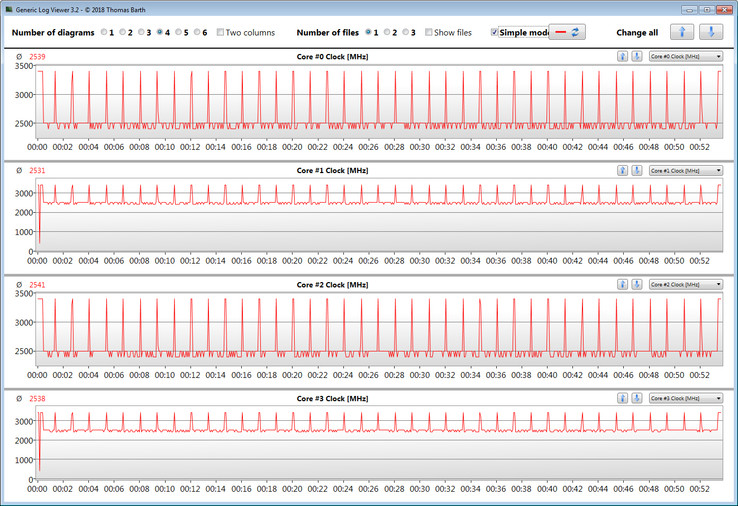The image size is (738, 506).
Task: Click the Generic Log Viewer app icon in title bar
Action: click(x=8, y=9)
